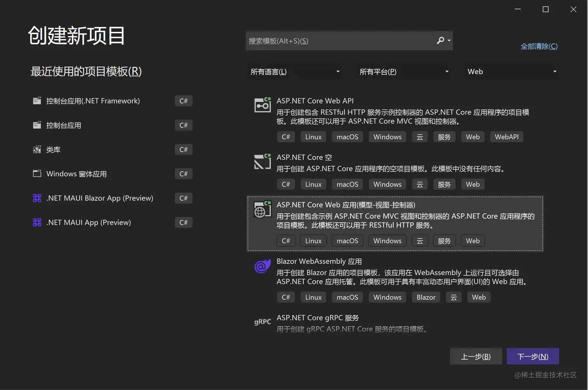Click the Linux tag under ASP.NET Core 空
Viewport: 588px width, 390px height.
(313, 184)
